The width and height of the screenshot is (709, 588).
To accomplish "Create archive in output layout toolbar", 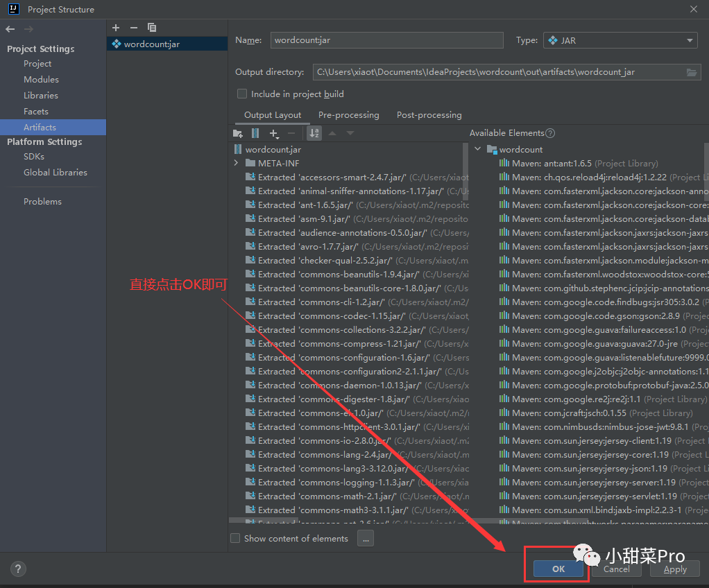I will tap(255, 133).
